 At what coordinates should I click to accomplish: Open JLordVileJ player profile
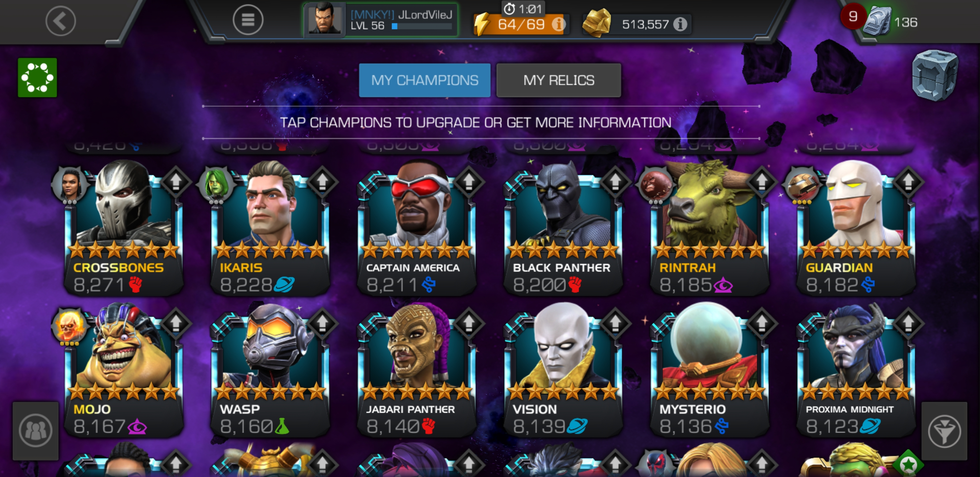tap(381, 20)
